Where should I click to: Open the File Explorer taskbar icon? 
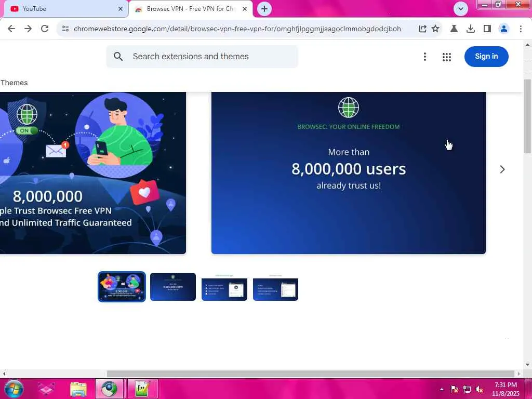click(78, 389)
